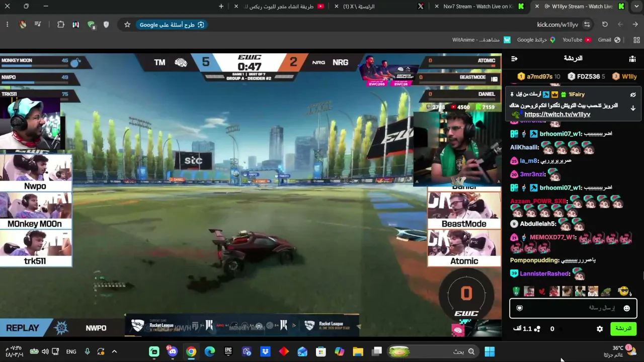Screen dimensions: 644x362
Task: Click the shield extension icon in toolbar
Action: (106, 25)
